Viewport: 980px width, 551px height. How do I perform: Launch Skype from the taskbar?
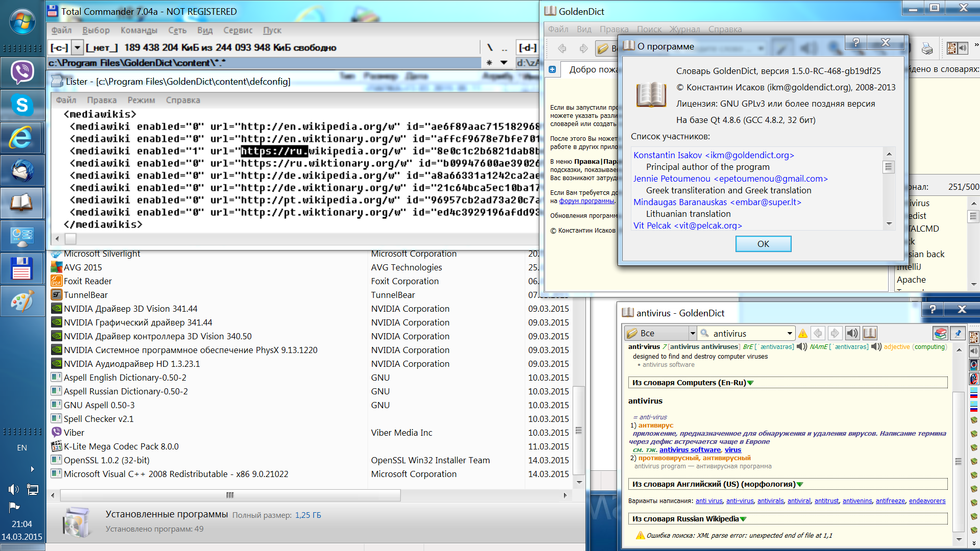[22, 106]
